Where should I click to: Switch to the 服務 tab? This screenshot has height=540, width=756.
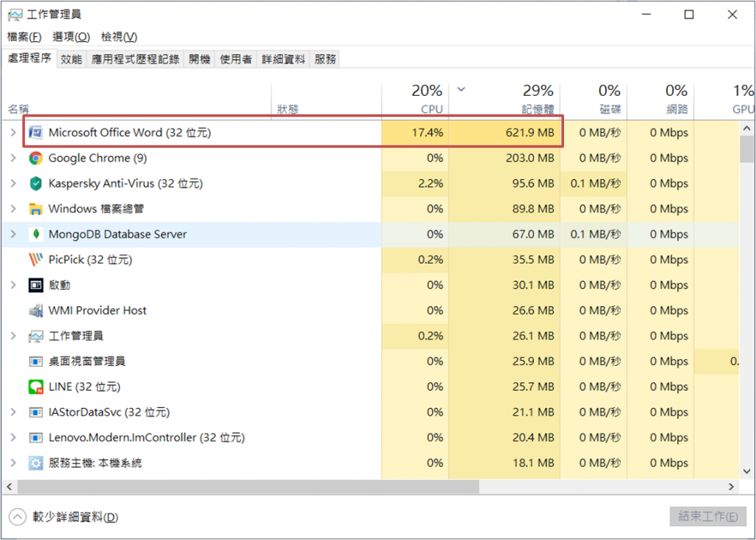coord(325,59)
